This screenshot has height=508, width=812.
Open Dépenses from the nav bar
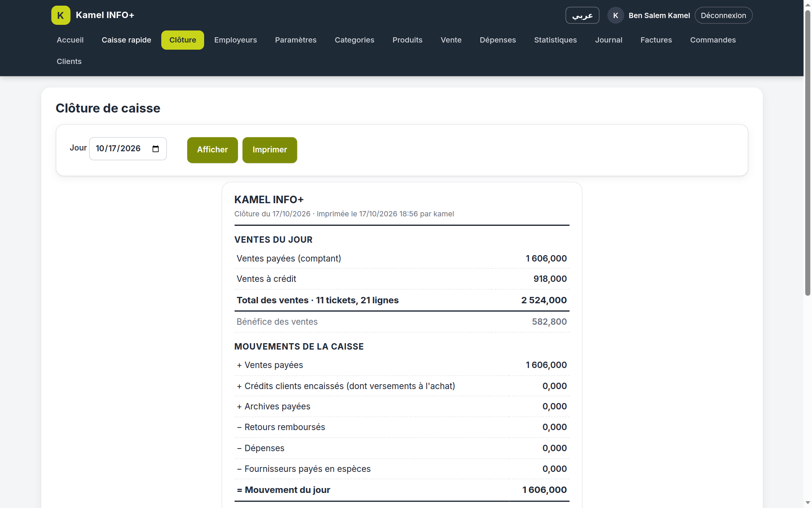click(498, 40)
